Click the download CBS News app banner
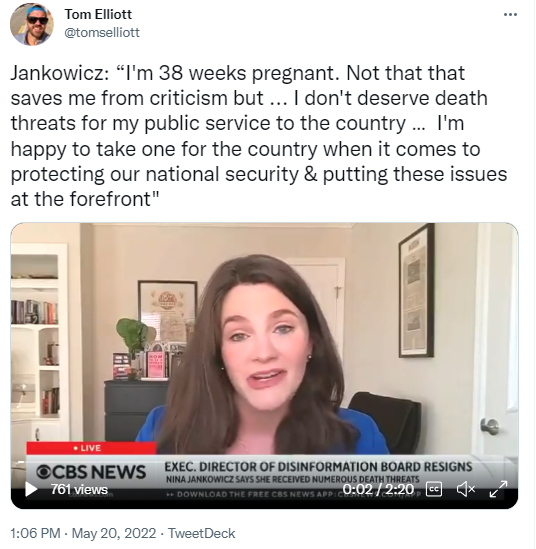Image resolution: width=536 pixels, height=549 pixels. pos(293,494)
